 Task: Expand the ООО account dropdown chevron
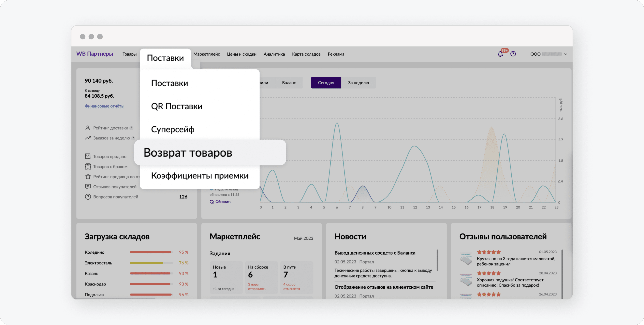(565, 54)
